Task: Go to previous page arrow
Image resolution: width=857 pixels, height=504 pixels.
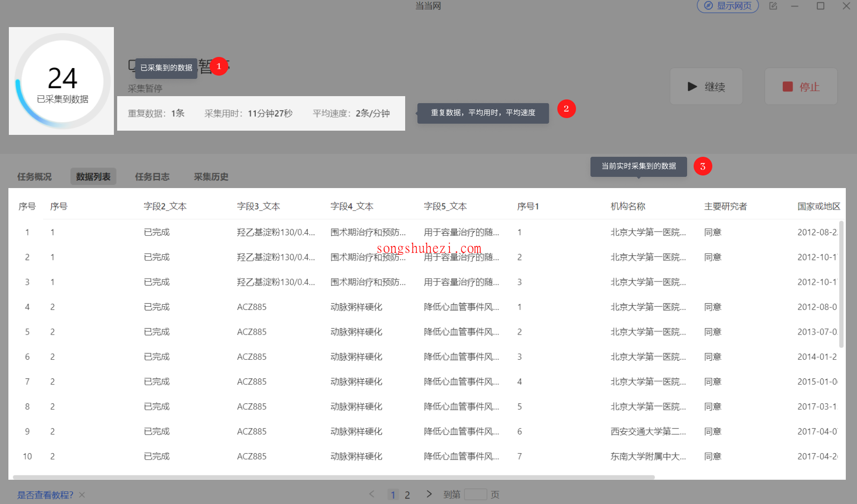Action: click(372, 494)
